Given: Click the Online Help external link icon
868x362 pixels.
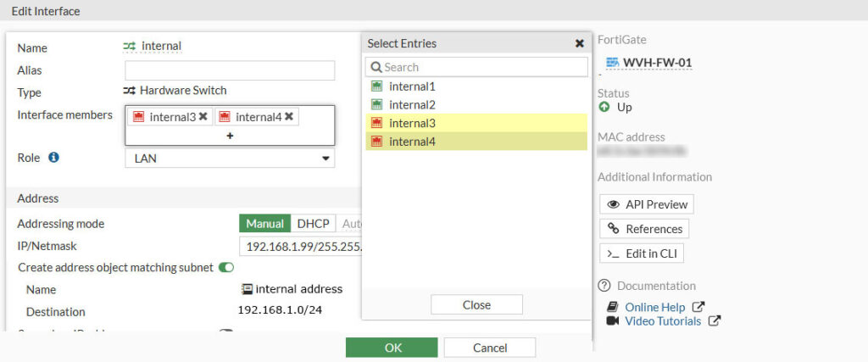Looking at the screenshot, I should 698,307.
